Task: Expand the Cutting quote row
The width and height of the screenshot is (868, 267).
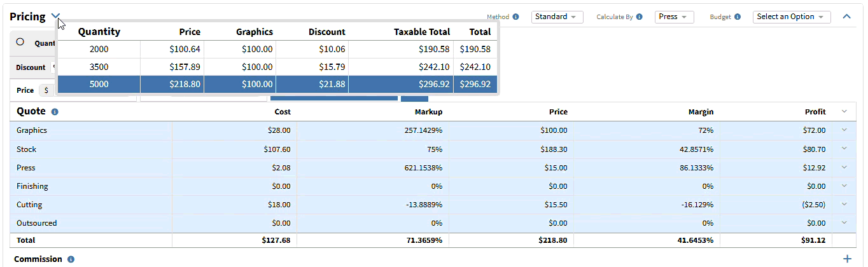Action: coord(844,205)
